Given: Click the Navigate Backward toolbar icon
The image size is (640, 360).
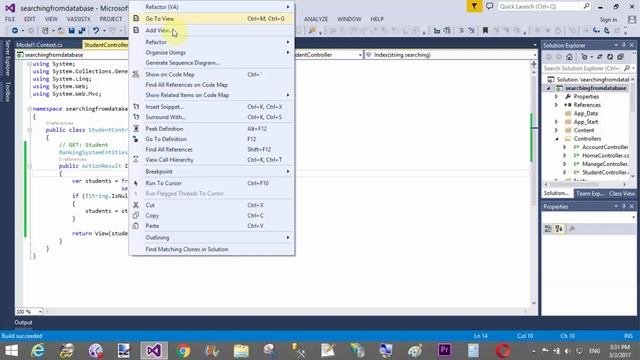Looking at the screenshot, I should coord(15,31).
